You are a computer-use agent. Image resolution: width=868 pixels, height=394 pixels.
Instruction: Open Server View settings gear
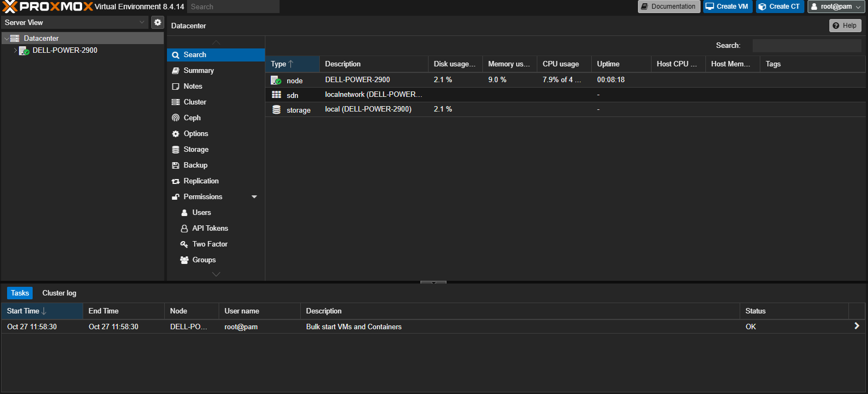pos(158,22)
